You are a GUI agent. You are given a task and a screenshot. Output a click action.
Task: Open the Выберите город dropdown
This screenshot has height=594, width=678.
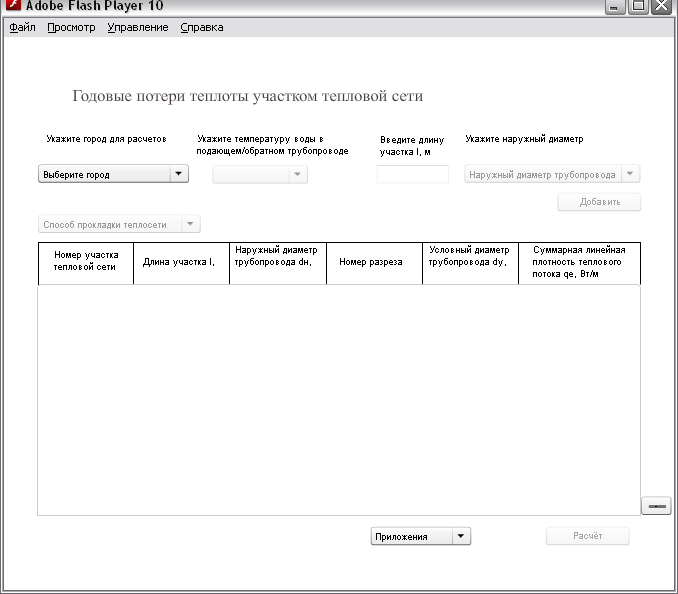point(113,174)
